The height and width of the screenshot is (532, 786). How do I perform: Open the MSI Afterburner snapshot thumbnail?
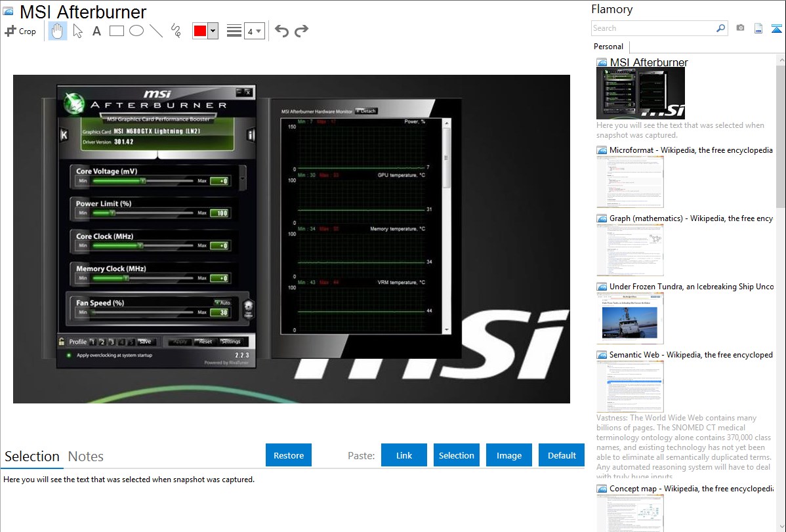tap(640, 93)
